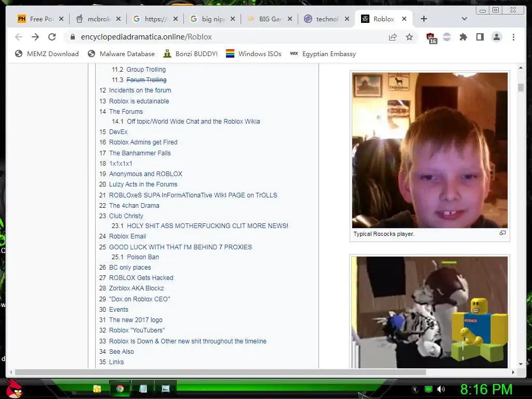
Task: Jump to Zorblox AKA Blockz
Action: coord(137,288)
